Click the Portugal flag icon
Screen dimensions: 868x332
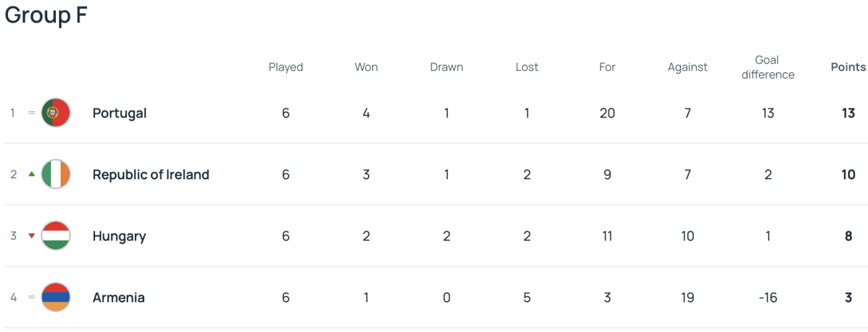(x=56, y=113)
